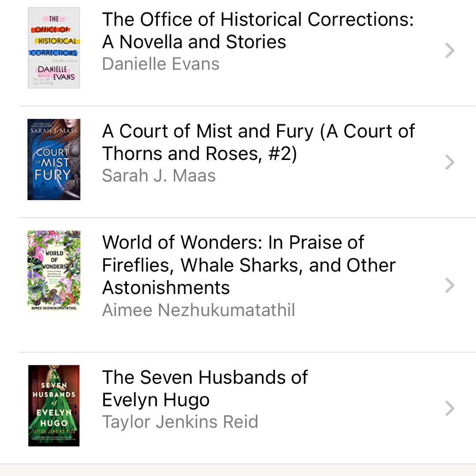Image resolution: width=476 pixels, height=476 pixels.
Task: Tap the gray footer bar below the list
Action: click(x=238, y=470)
